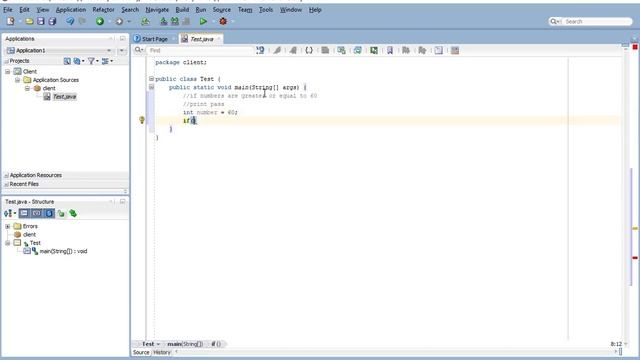Viewport: 640px width, 360px height.
Task: Switch to the Start Page tab
Action: coord(155,39)
